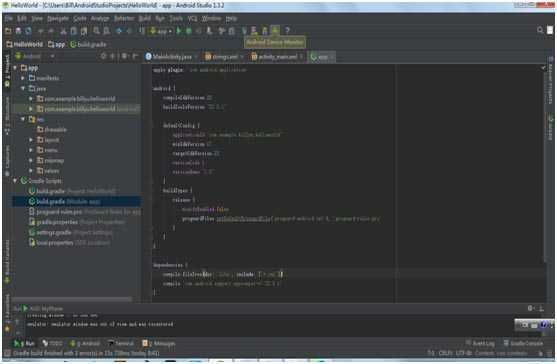The height and width of the screenshot is (364, 557).
Task: Click the Android Device Monitor icon
Action: pos(275,31)
